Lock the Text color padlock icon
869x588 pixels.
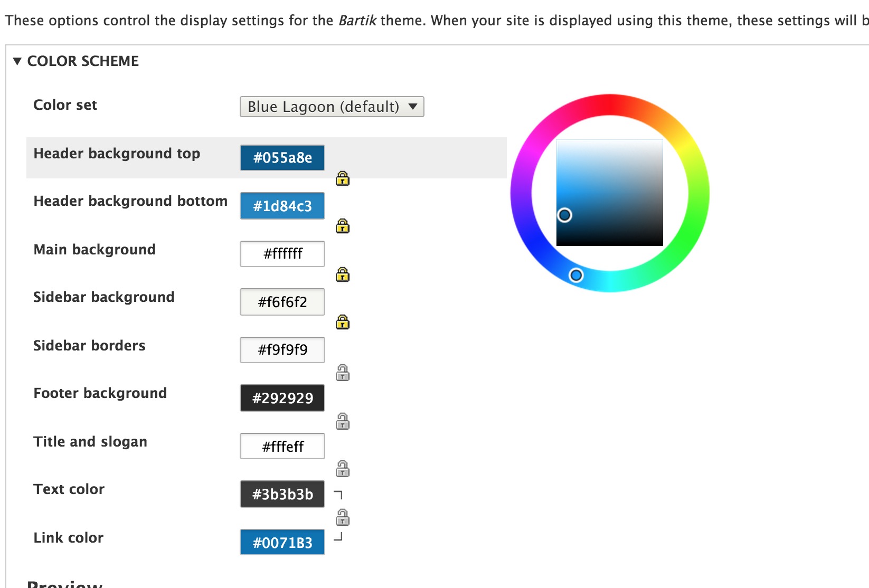pyautogui.click(x=342, y=517)
